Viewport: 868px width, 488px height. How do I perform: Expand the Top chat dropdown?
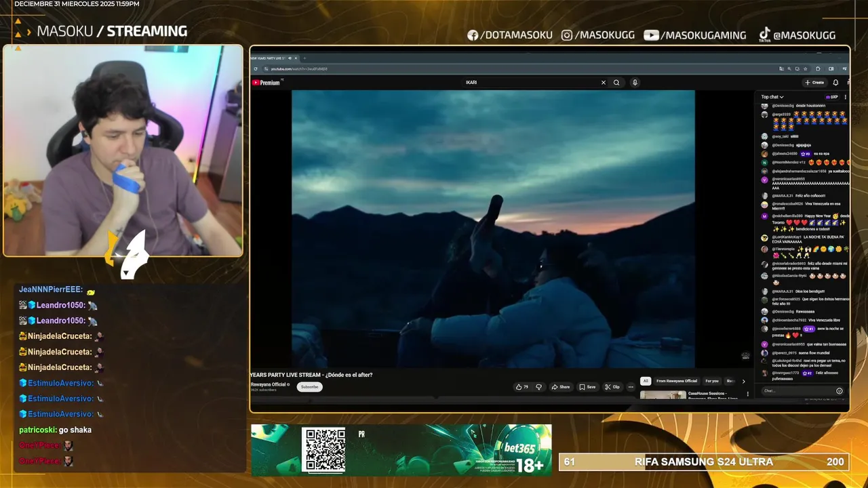tap(772, 97)
